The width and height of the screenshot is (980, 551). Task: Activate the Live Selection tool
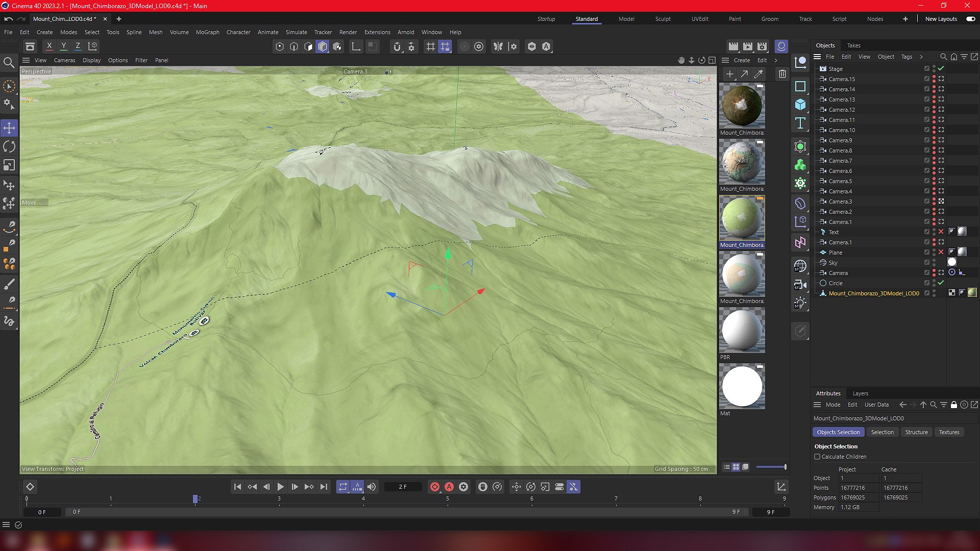pyautogui.click(x=9, y=86)
